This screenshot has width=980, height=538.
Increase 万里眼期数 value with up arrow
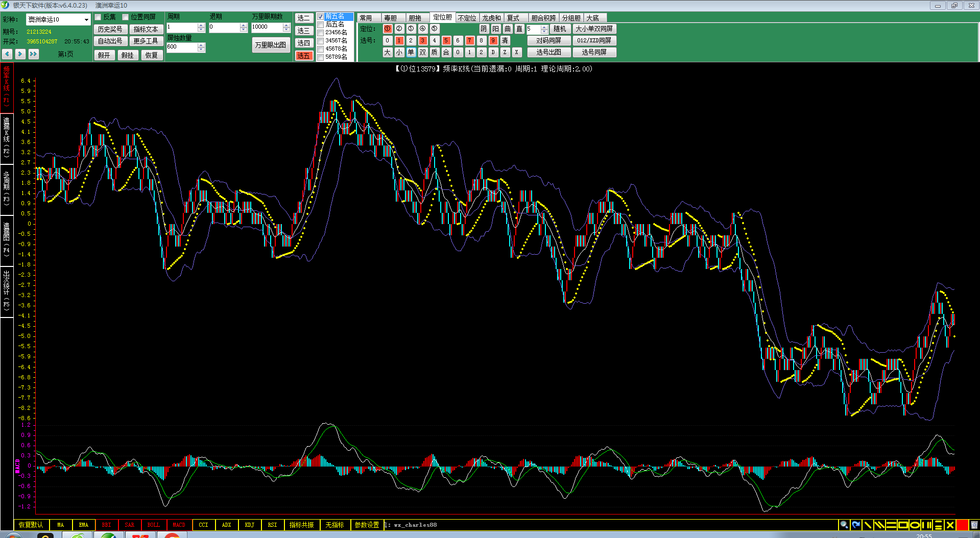(286, 25)
